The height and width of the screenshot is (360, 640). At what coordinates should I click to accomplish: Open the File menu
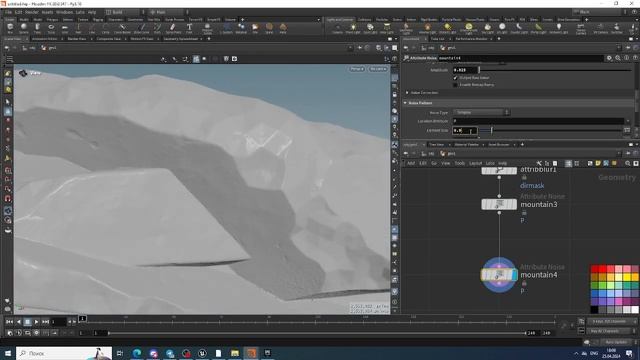(8, 13)
